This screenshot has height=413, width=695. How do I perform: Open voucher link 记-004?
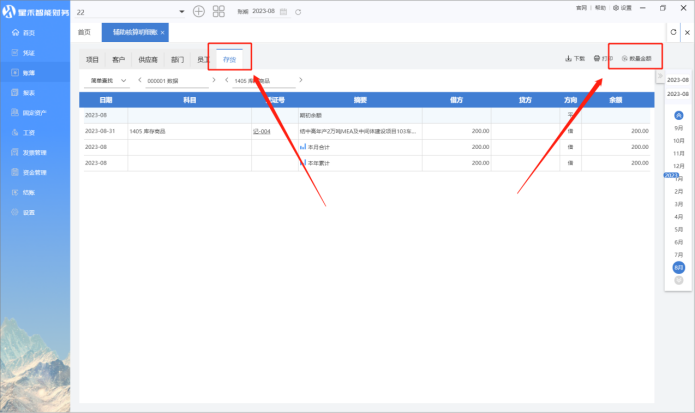point(261,131)
